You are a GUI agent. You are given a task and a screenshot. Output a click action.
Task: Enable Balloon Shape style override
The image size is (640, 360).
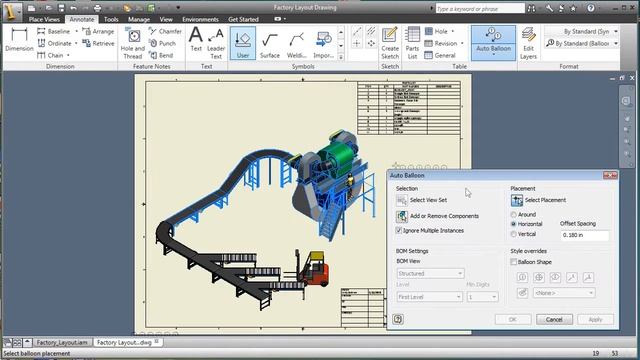click(x=513, y=262)
